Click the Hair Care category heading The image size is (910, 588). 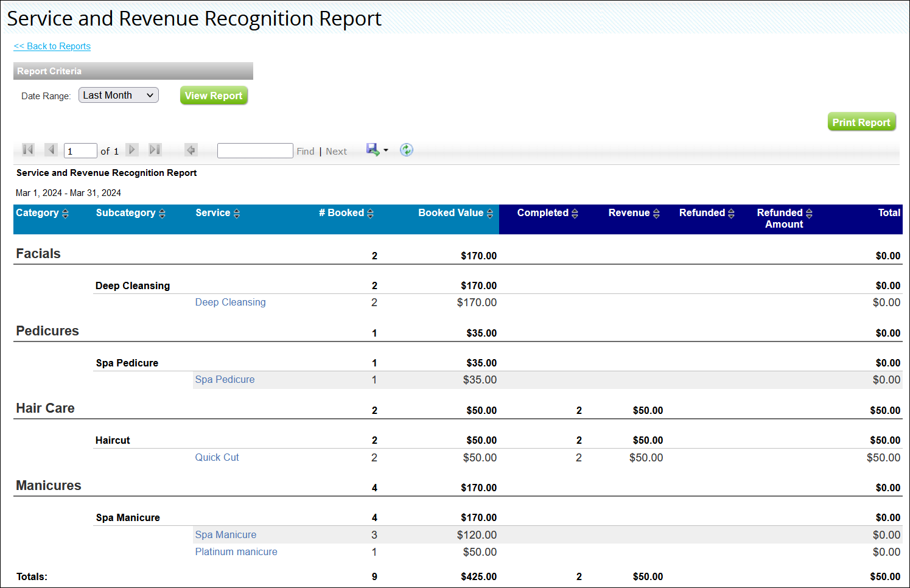[x=45, y=408]
